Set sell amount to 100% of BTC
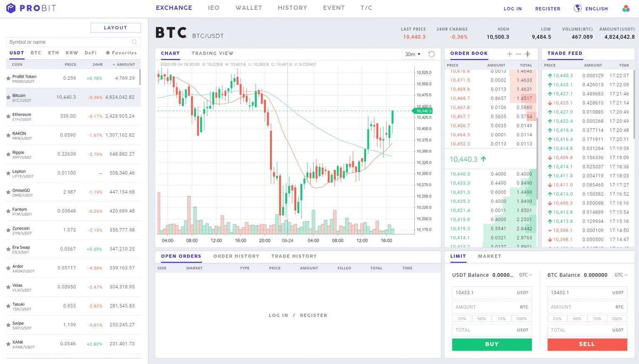Image resolution: width=639 pixels, height=364 pixels. tap(617, 319)
